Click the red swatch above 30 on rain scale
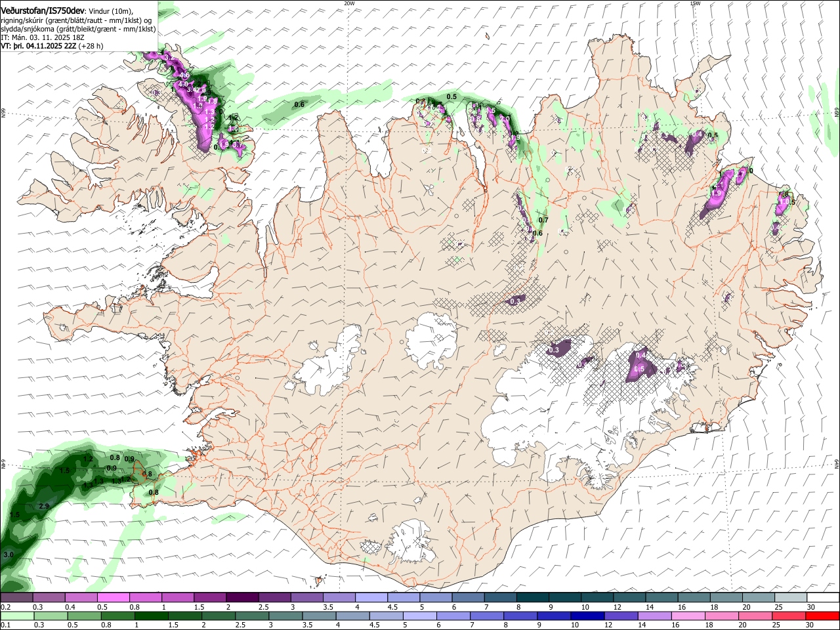The width and height of the screenshot is (840, 630). (x=822, y=616)
